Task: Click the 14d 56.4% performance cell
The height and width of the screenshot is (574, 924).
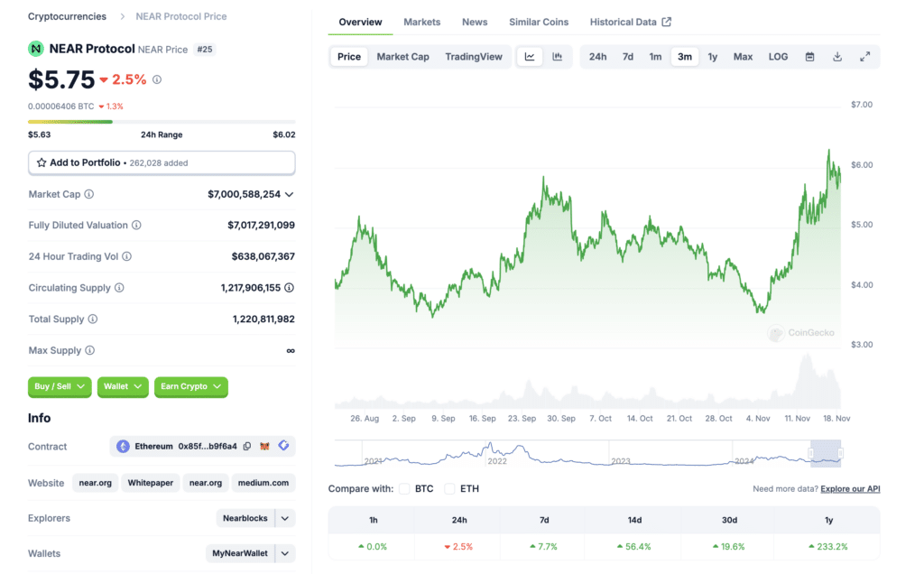Action: tap(634, 546)
